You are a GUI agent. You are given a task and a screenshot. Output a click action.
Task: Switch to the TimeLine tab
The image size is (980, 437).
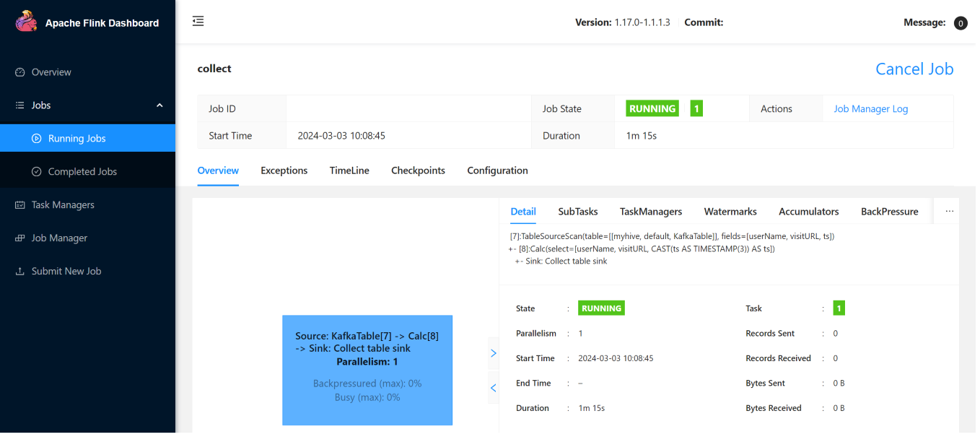pyautogui.click(x=349, y=170)
